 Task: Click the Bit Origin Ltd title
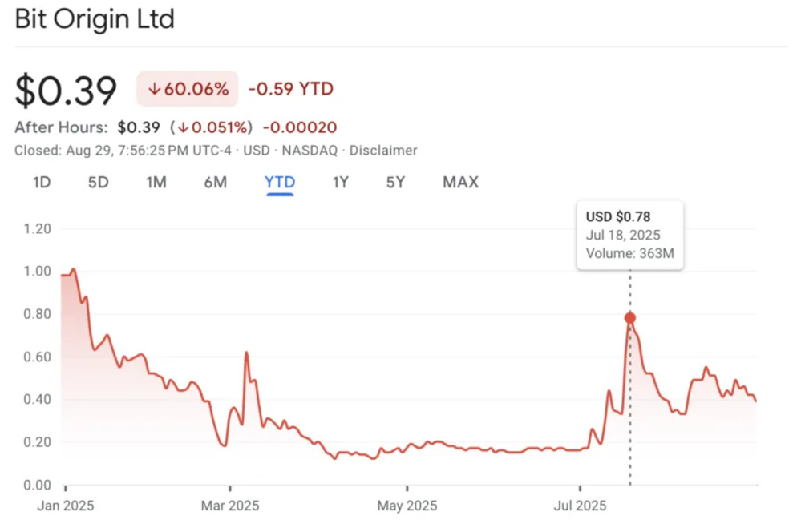click(x=95, y=19)
